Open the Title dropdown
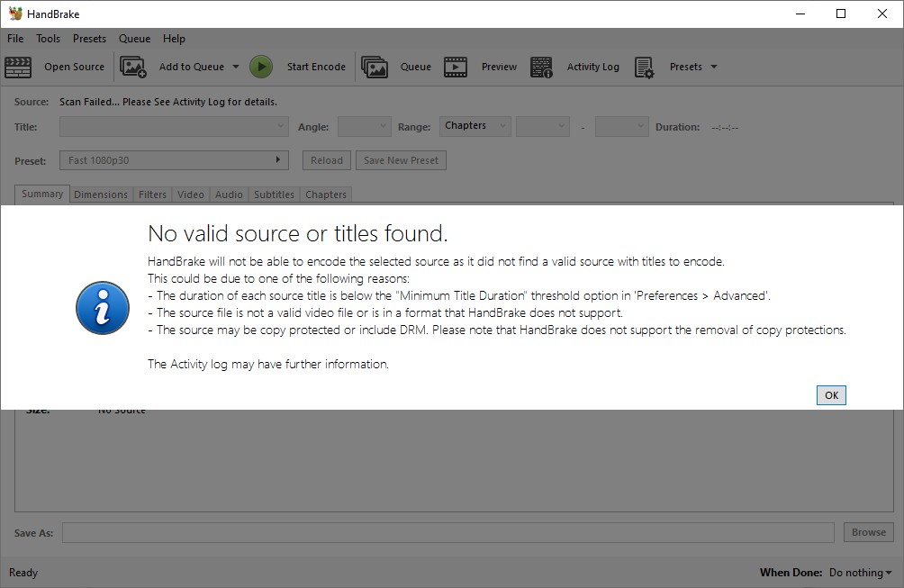Screen dimensions: 904x588 click(174, 126)
